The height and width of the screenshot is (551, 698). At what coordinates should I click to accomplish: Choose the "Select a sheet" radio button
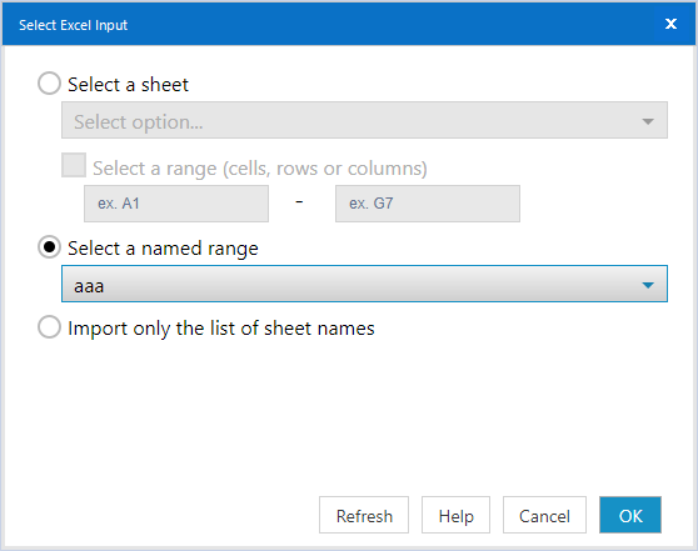click(49, 84)
